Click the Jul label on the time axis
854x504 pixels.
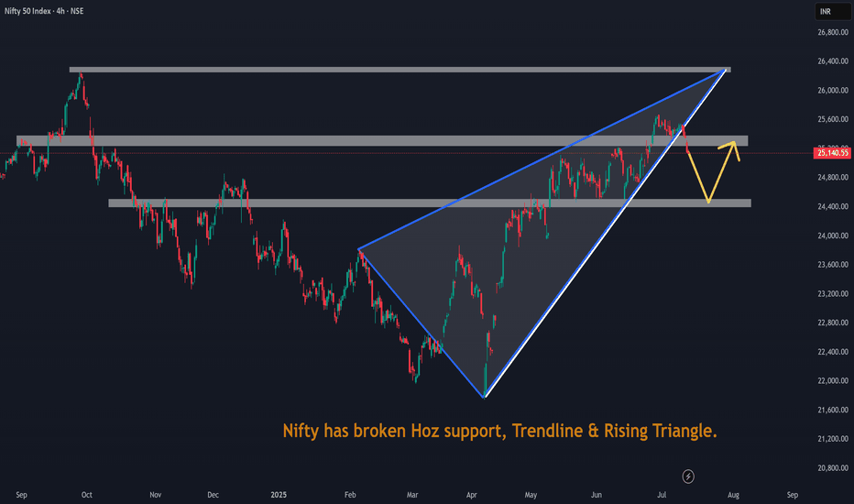[x=662, y=495]
